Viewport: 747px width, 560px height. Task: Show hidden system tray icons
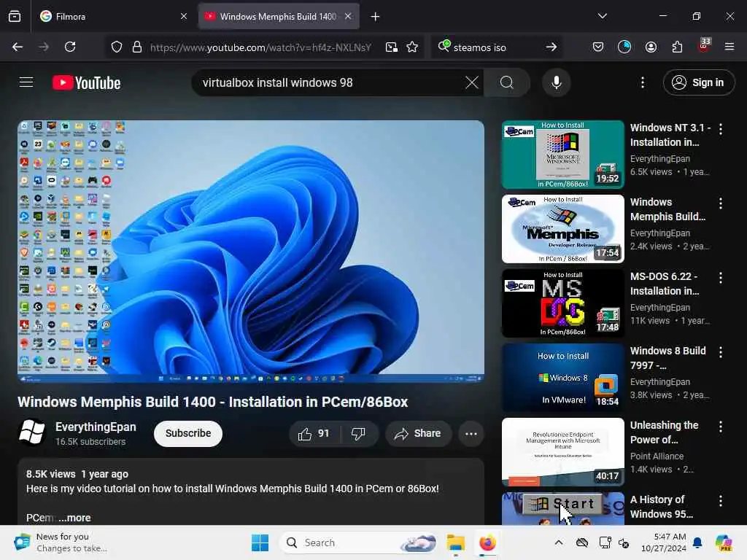click(559, 542)
